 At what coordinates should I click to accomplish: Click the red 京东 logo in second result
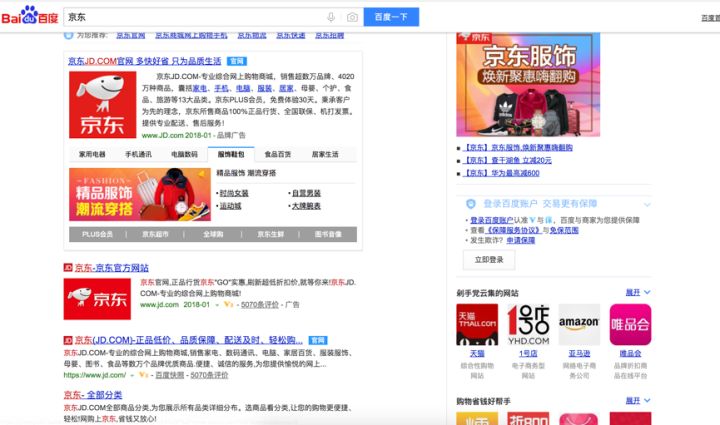pos(97,299)
